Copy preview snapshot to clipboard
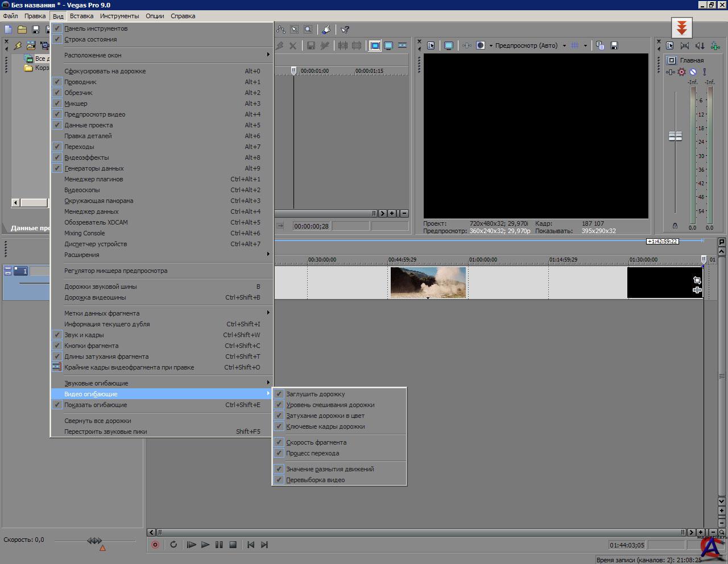Screen dimensions: 728x564 (x=600, y=45)
